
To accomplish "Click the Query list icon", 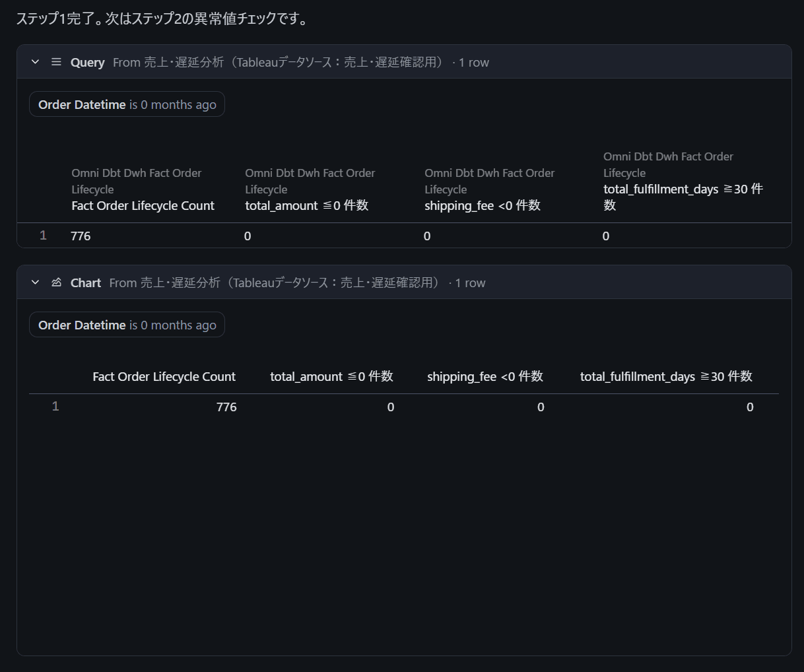I will (x=56, y=62).
